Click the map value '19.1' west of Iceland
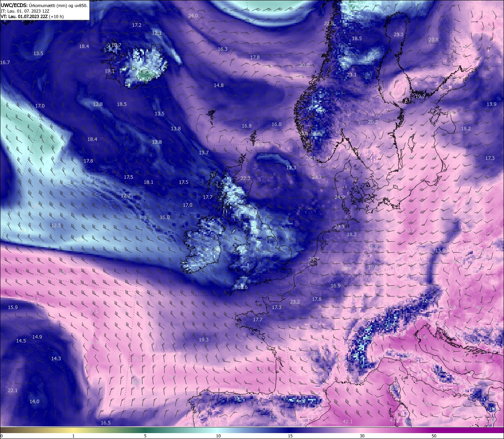This screenshot has width=504, height=439. click(109, 71)
